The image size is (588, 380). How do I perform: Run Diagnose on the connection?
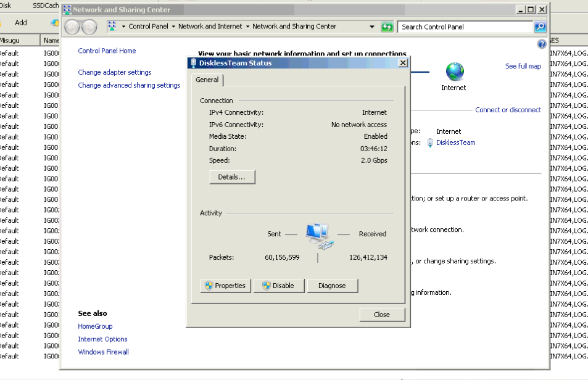(x=332, y=286)
